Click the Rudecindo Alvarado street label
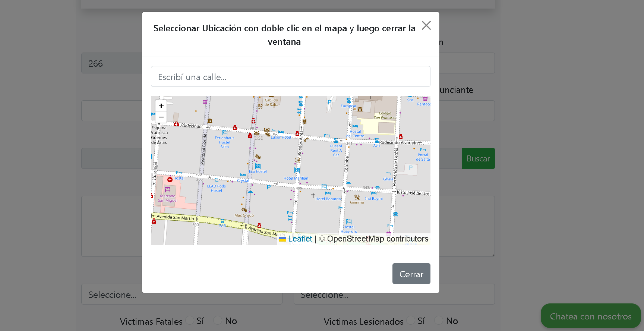The height and width of the screenshot is (331, 644). click(398, 142)
